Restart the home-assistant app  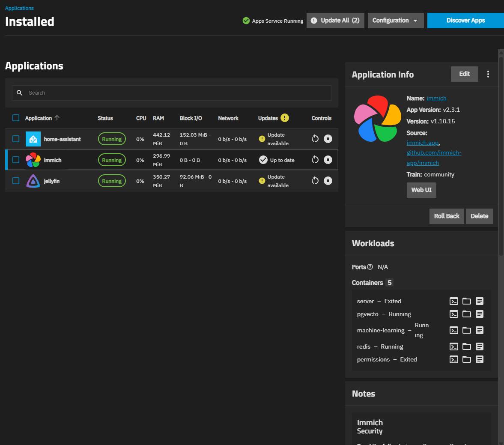315,139
